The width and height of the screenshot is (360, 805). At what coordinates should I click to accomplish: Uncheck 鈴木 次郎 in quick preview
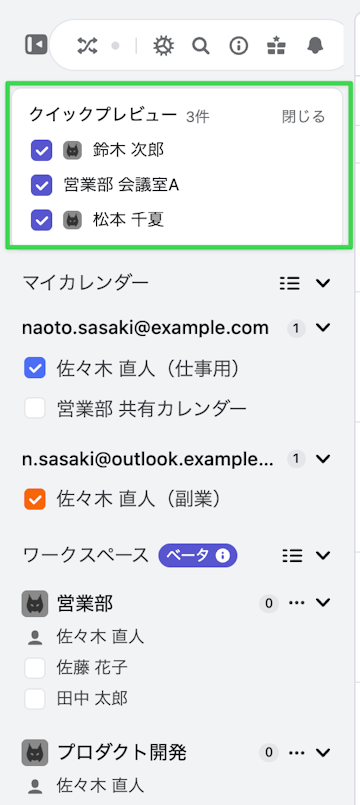(x=42, y=150)
